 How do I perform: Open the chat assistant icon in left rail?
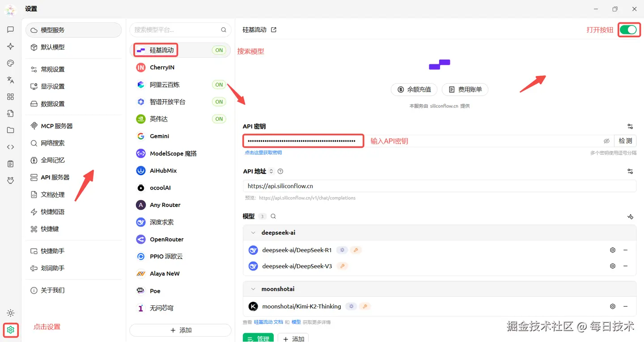click(x=10, y=30)
